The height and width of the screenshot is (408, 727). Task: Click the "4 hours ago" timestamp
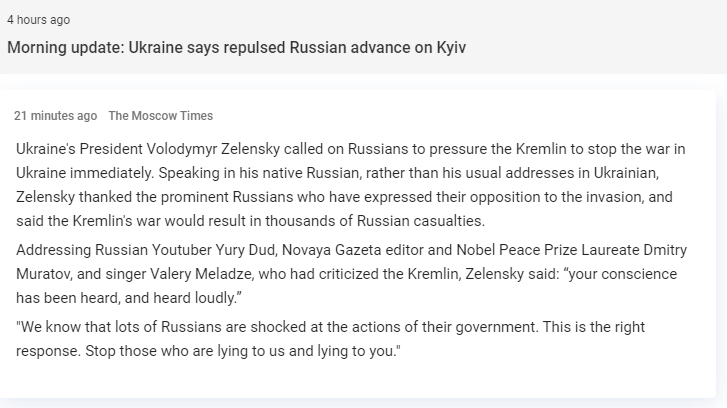click(38, 20)
